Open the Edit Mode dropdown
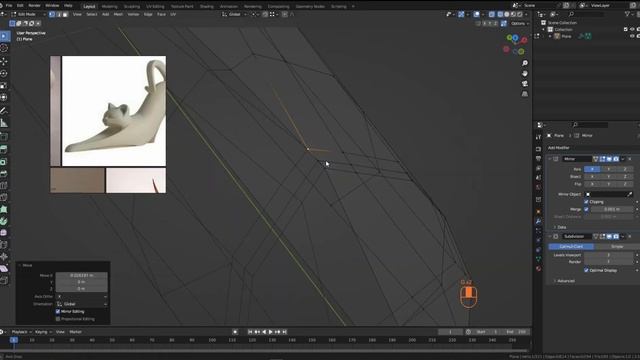 [28, 14]
